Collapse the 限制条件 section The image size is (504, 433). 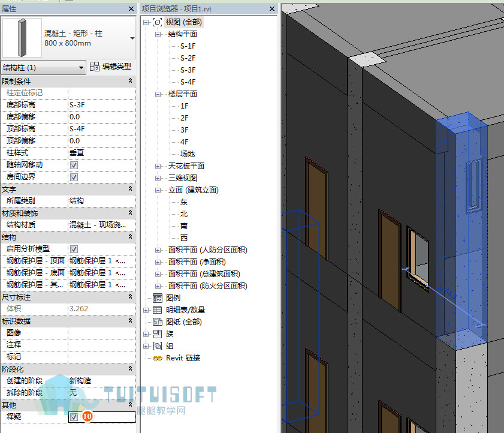click(x=130, y=81)
